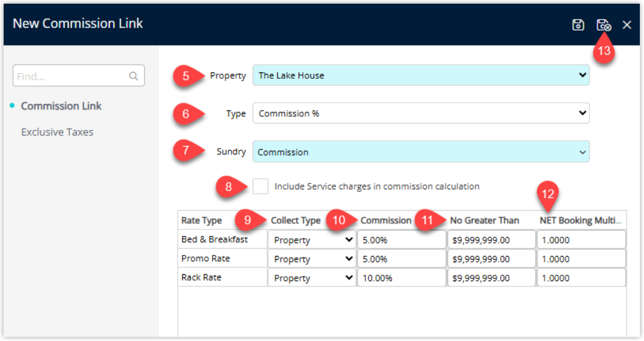This screenshot has height=341, width=644.
Task: Click Commission field for Rack Rate
Action: click(x=402, y=277)
